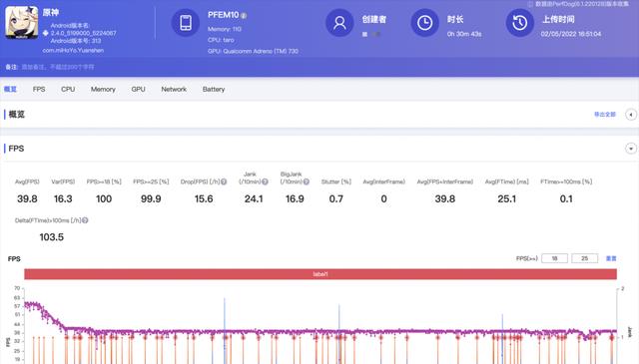Click the Avg(FTime) value 25.1

click(507, 198)
